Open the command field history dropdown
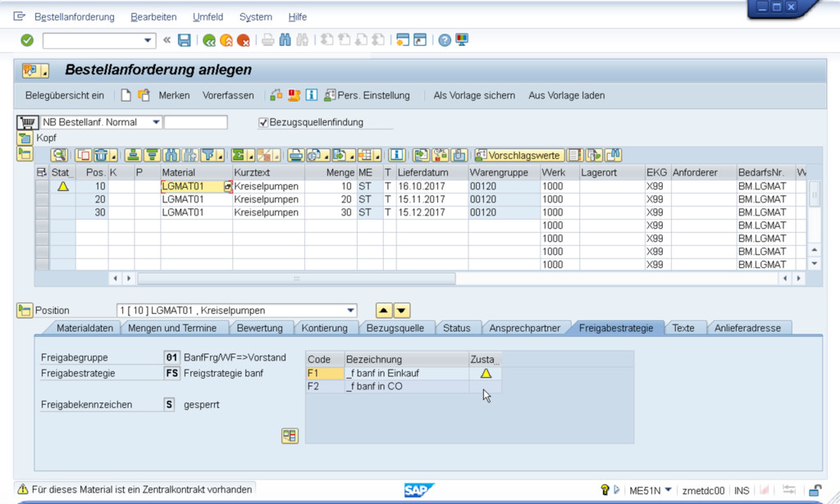Viewport: 840px width, 504px height. (148, 40)
